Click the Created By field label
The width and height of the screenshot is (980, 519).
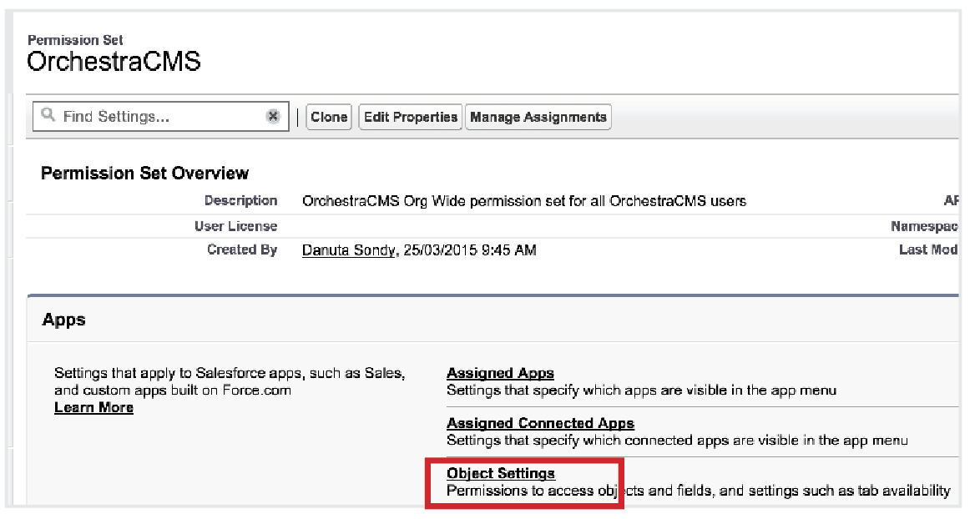pyautogui.click(x=242, y=249)
